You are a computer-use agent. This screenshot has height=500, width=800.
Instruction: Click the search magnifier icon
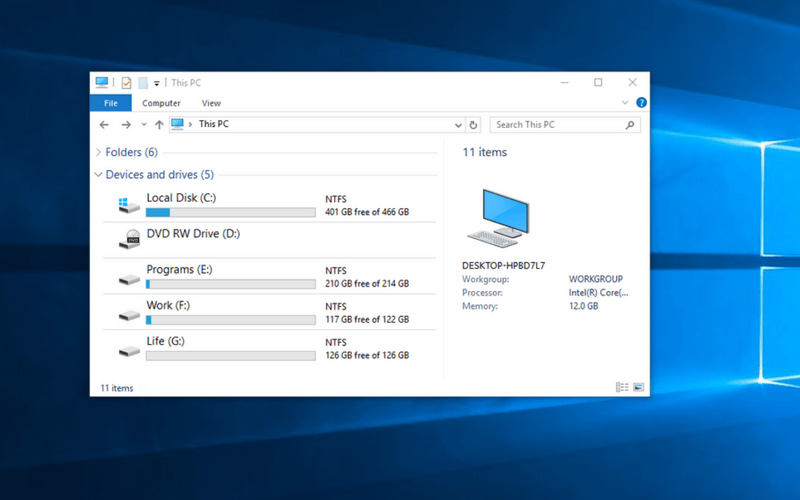click(630, 125)
